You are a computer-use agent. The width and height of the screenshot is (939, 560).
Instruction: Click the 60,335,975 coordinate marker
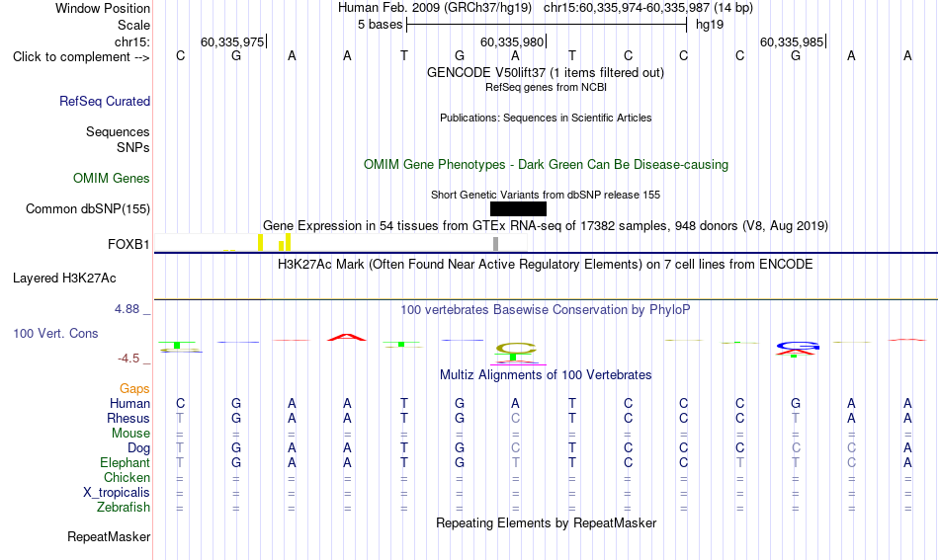point(232,41)
